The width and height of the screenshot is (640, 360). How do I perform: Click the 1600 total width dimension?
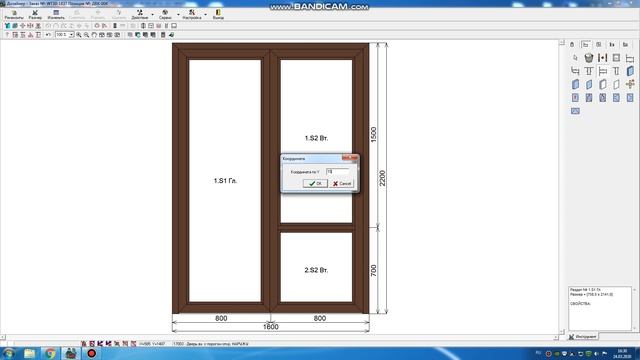coord(271,327)
